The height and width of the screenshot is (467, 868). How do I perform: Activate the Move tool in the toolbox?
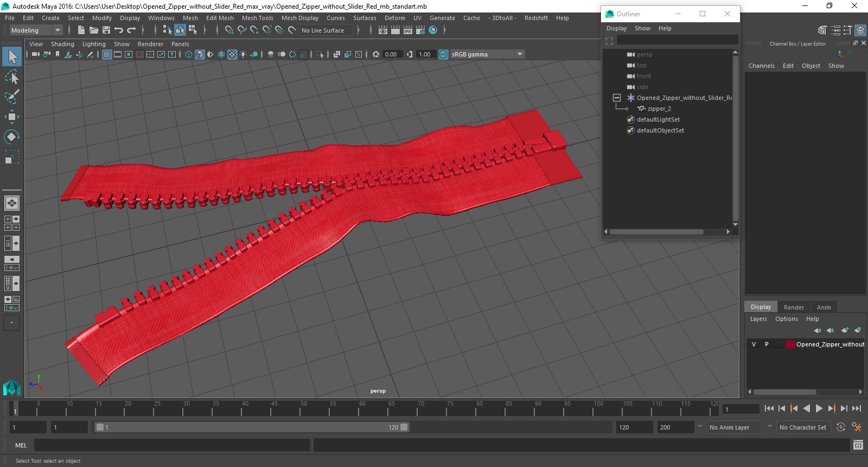coord(11,117)
